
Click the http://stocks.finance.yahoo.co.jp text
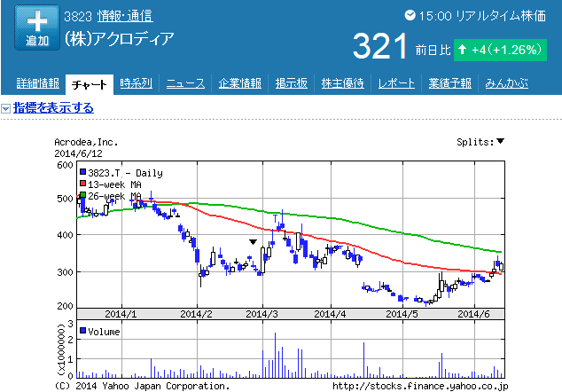click(x=420, y=387)
